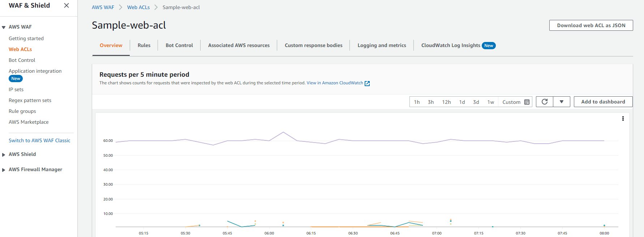Choose the 12h time range

tap(446, 102)
